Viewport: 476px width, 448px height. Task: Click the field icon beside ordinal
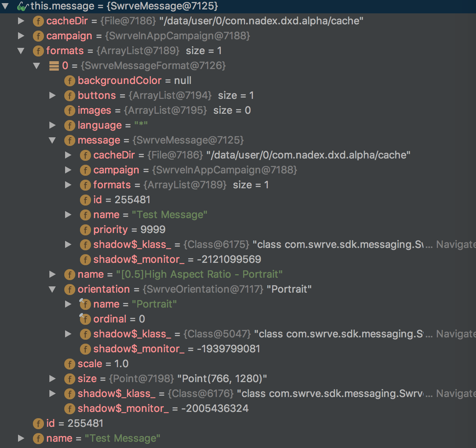[x=85, y=319]
